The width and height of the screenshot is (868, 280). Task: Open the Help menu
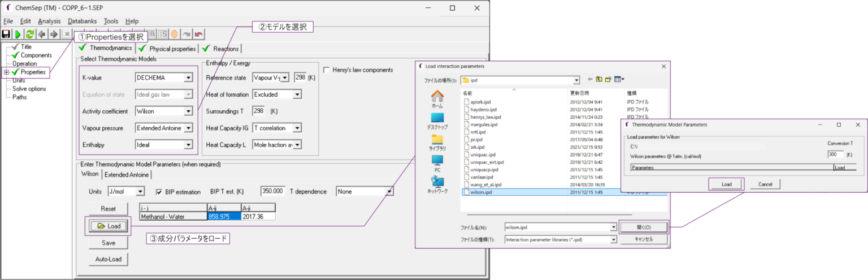[x=132, y=21]
